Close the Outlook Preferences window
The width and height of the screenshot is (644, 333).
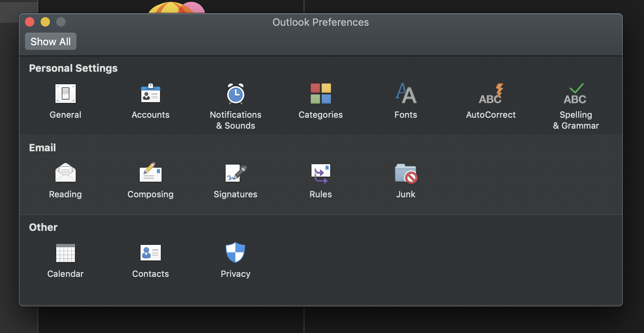tap(30, 22)
